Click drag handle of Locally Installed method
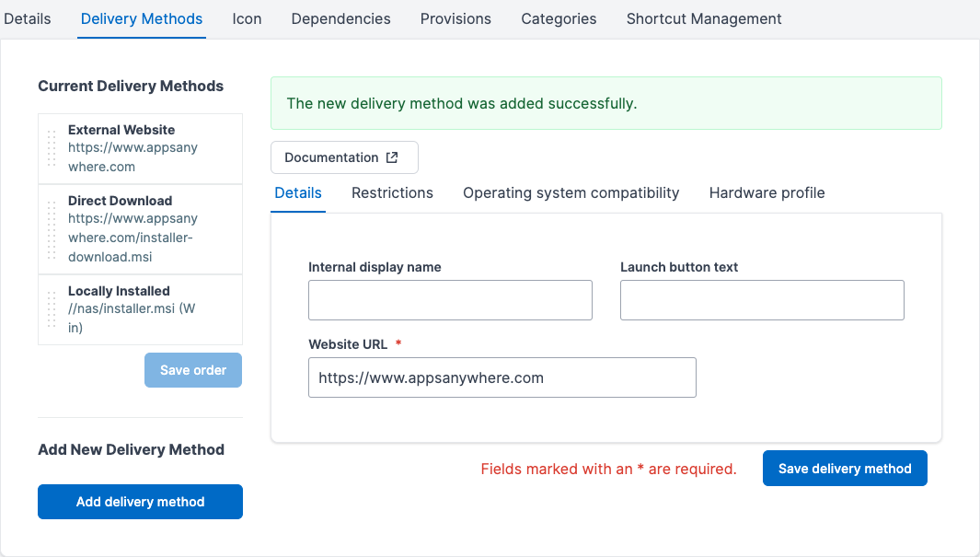Image resolution: width=980 pixels, height=557 pixels. (52, 309)
